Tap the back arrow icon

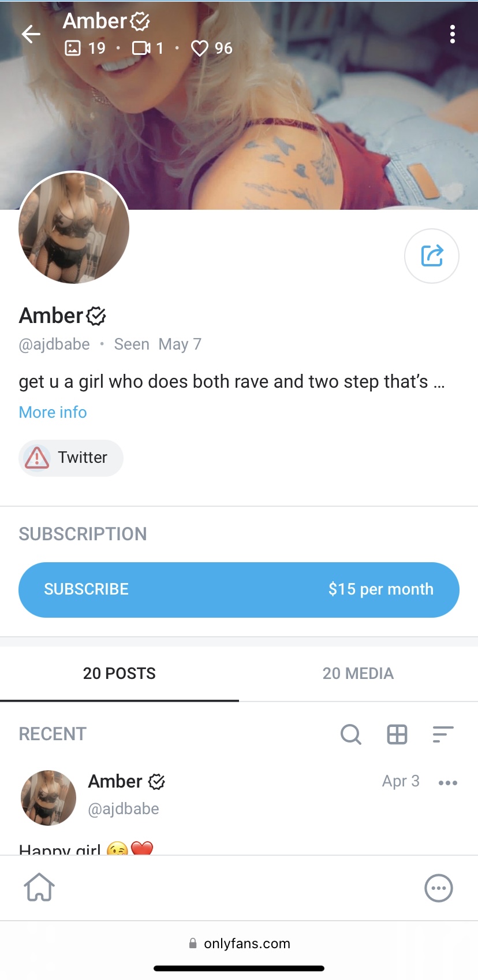pyautogui.click(x=31, y=35)
